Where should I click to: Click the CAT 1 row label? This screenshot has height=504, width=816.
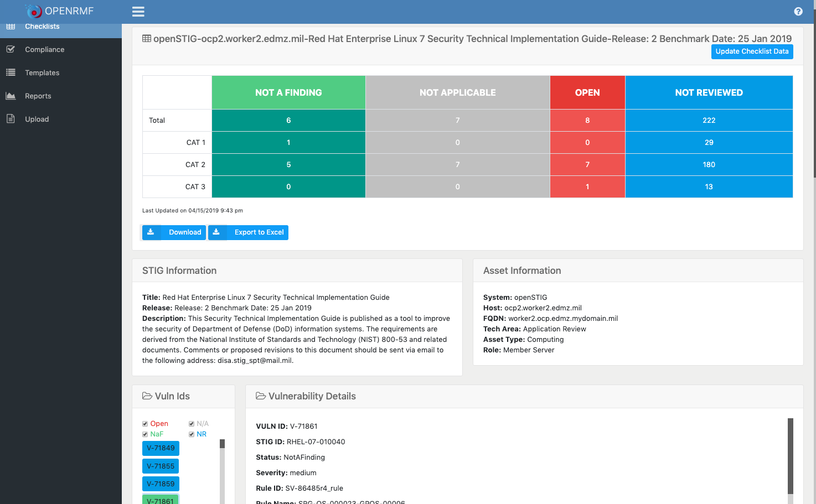point(195,142)
